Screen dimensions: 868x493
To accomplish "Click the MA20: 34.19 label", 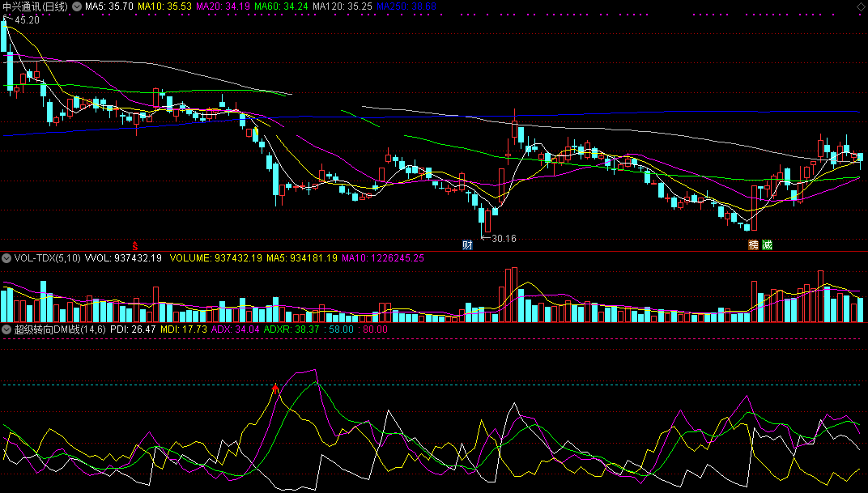I will click(223, 6).
